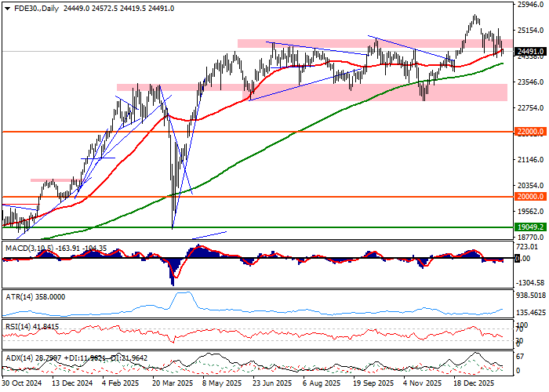Click the 25964.0 value on price axis
This screenshot has width=549, height=392.
pos(531,5)
